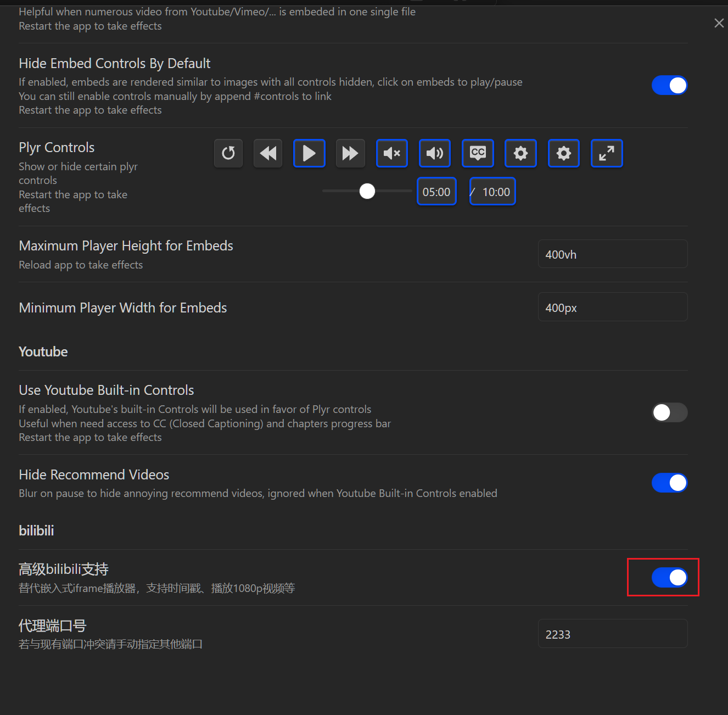Select the rewind icon in Plyr Controls
Screen dimensions: 728x715
click(x=267, y=153)
